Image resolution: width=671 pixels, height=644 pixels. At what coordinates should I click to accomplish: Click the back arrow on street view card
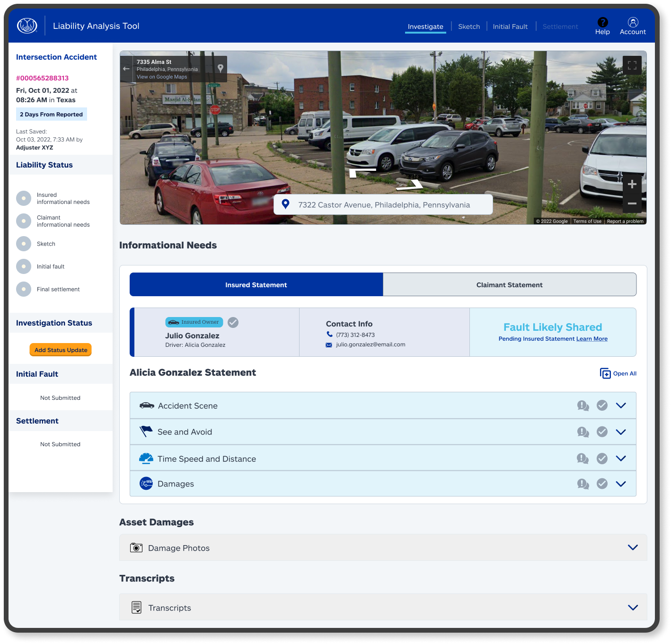pos(126,69)
